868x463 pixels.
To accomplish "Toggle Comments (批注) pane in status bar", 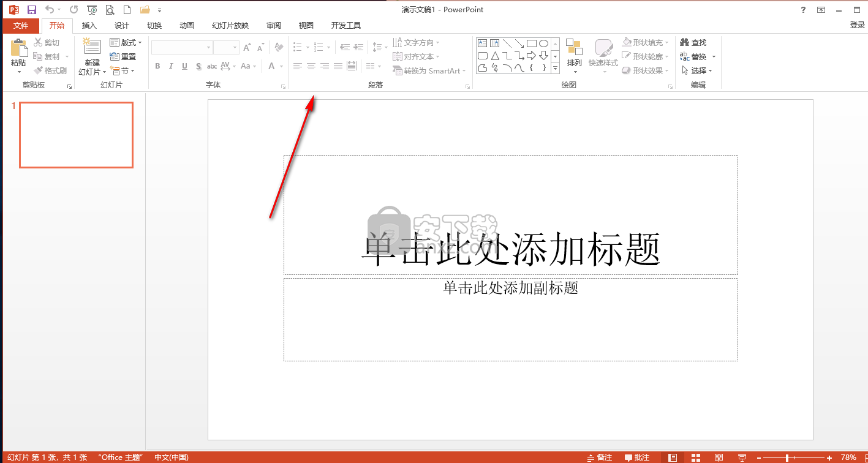I will click(x=637, y=457).
